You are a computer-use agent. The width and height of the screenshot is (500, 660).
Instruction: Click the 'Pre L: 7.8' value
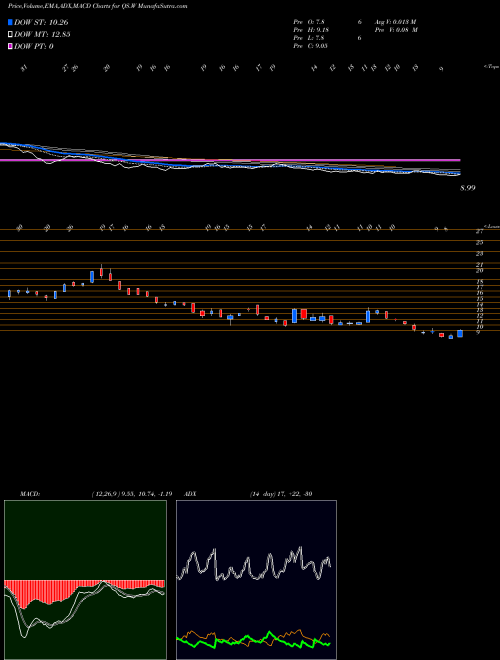(309, 38)
